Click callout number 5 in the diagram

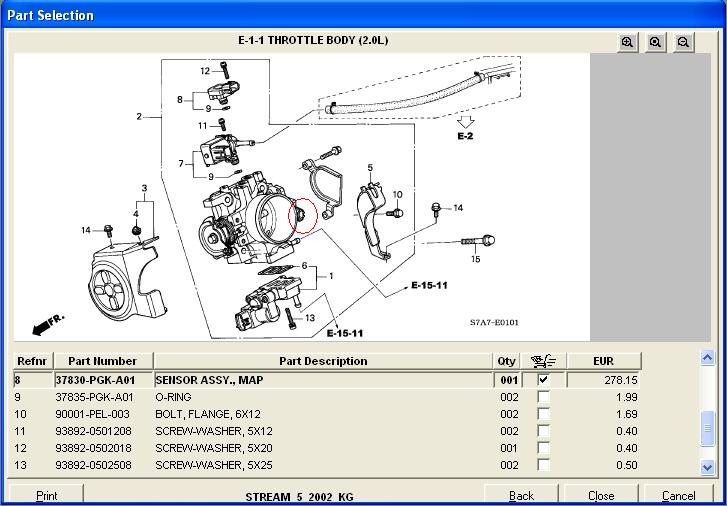tap(370, 167)
